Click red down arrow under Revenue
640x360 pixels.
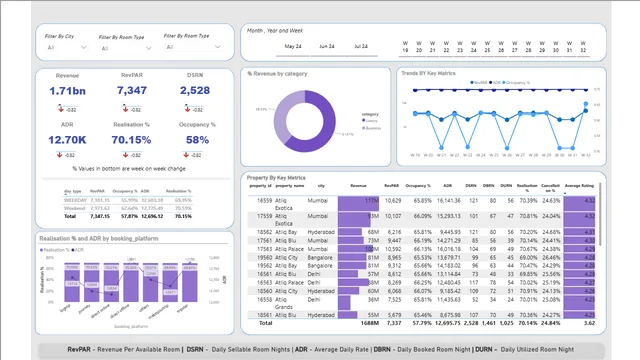[61, 109]
